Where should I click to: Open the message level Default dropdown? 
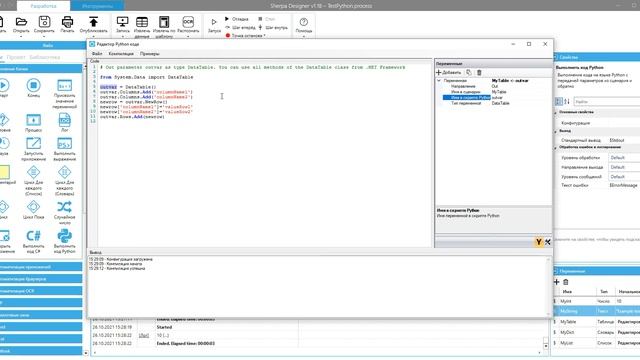[x=624, y=177]
